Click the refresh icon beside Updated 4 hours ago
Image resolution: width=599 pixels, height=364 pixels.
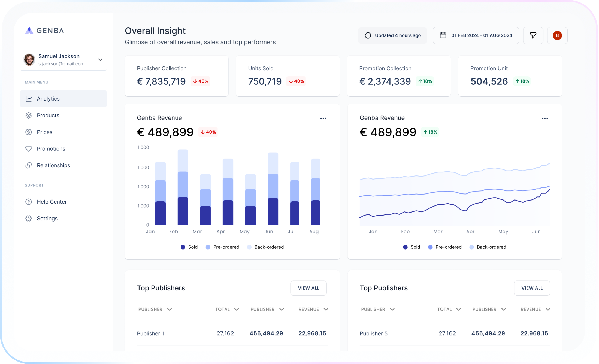(368, 35)
